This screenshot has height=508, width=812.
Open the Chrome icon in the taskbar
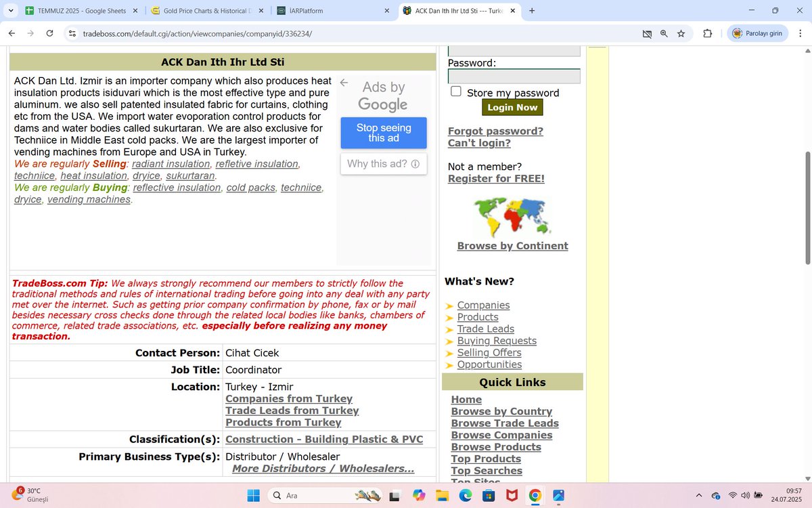(535, 496)
